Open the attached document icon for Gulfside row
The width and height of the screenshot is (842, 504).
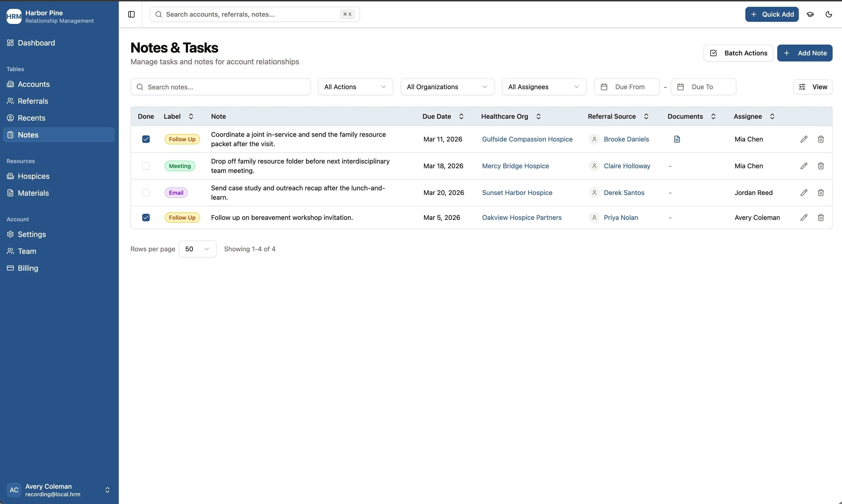pyautogui.click(x=677, y=139)
